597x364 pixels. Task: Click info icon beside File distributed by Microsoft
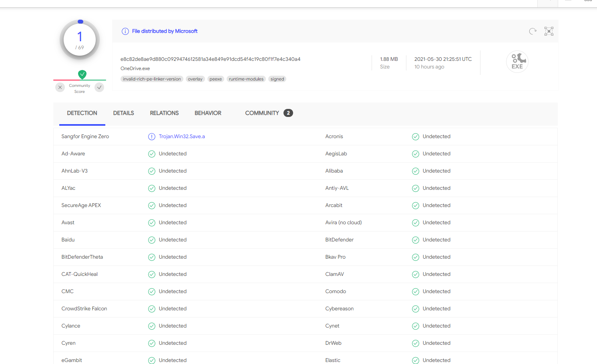point(125,31)
